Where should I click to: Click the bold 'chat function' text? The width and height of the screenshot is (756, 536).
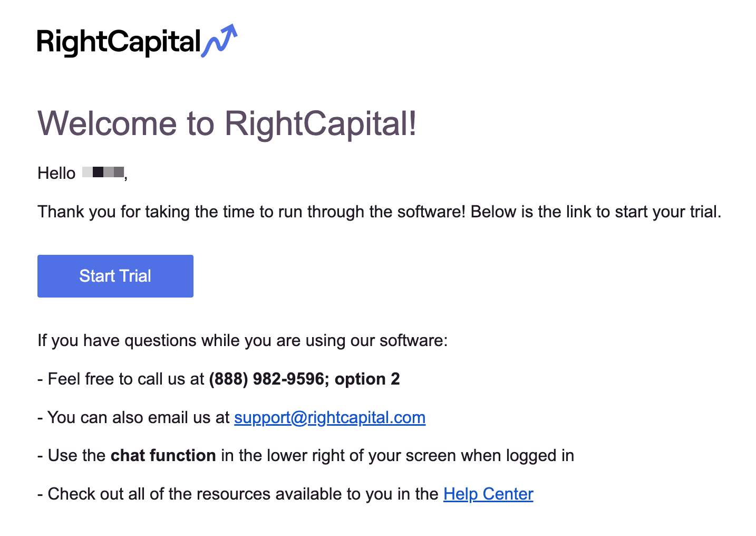click(x=163, y=455)
